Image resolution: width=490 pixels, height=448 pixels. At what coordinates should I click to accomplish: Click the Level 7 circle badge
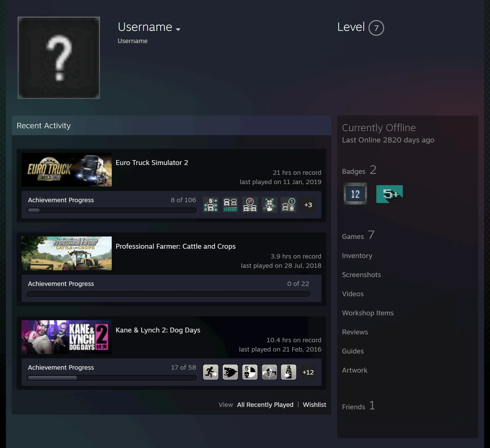coord(376,28)
